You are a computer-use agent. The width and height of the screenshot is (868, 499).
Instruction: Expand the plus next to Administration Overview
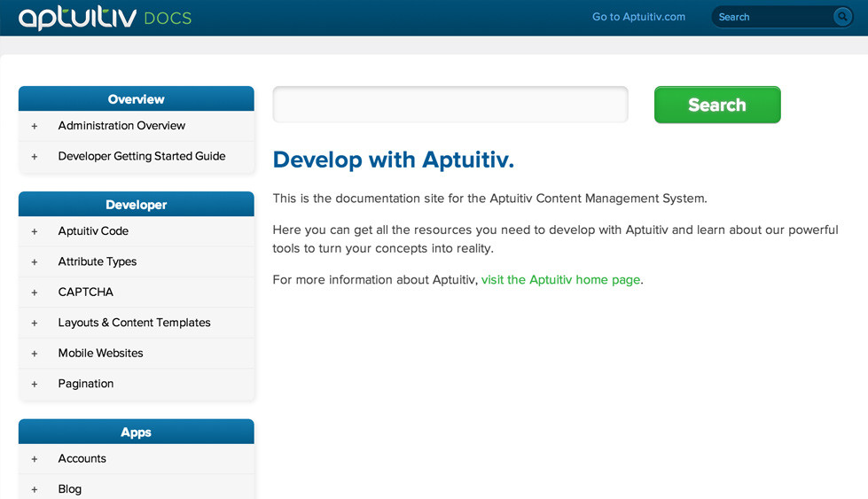click(x=35, y=126)
